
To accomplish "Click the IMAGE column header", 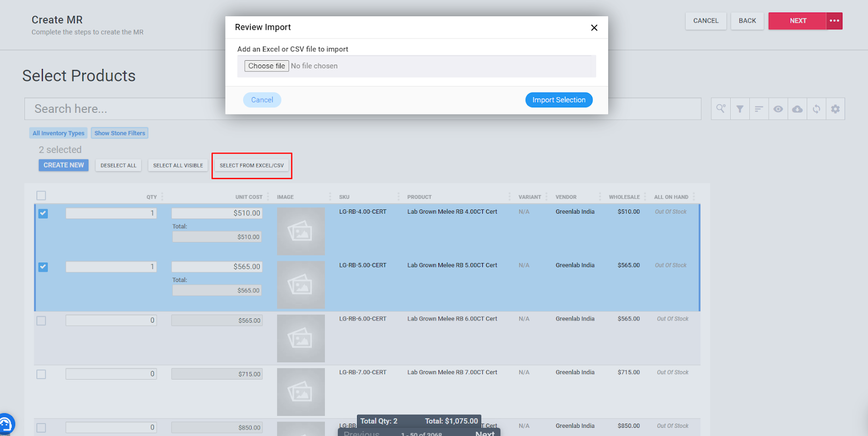I will [x=285, y=197].
